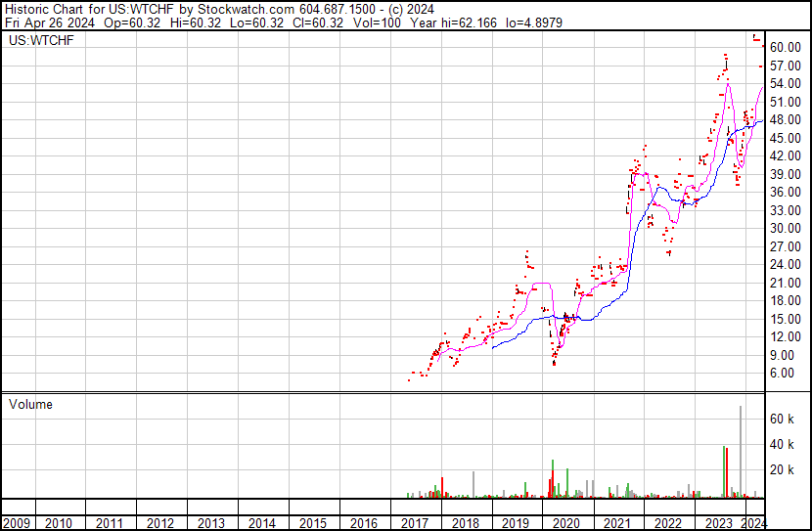Click the 2018 year label on time axis

(465, 523)
